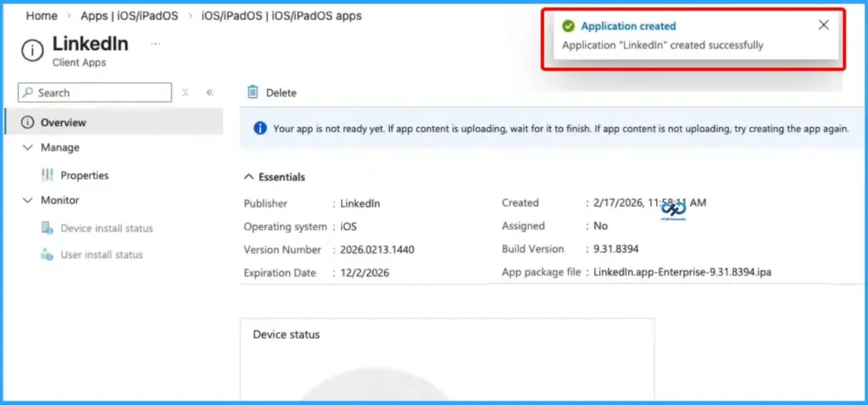This screenshot has height=405, width=868.
Task: Click the Application created notification title
Action: point(628,26)
